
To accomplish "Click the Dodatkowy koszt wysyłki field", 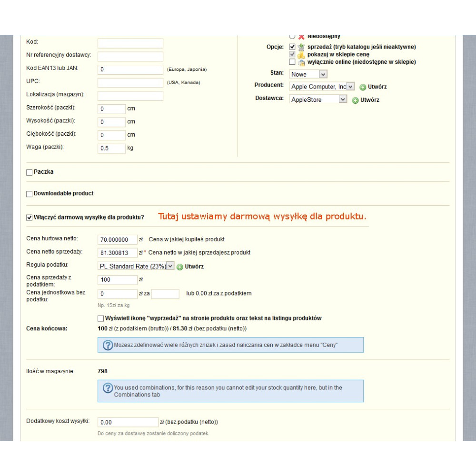I will (128, 422).
